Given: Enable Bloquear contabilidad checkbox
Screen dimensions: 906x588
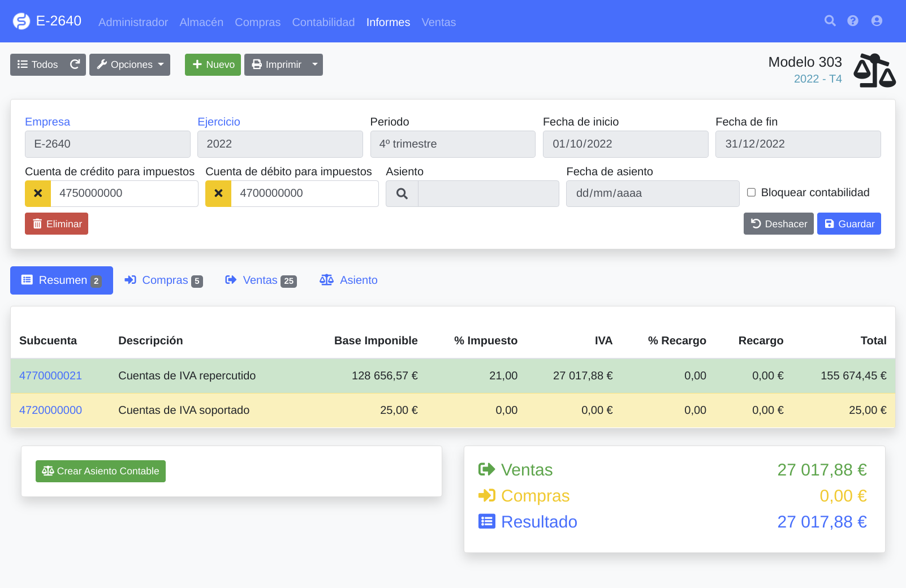Looking at the screenshot, I should pos(751,192).
